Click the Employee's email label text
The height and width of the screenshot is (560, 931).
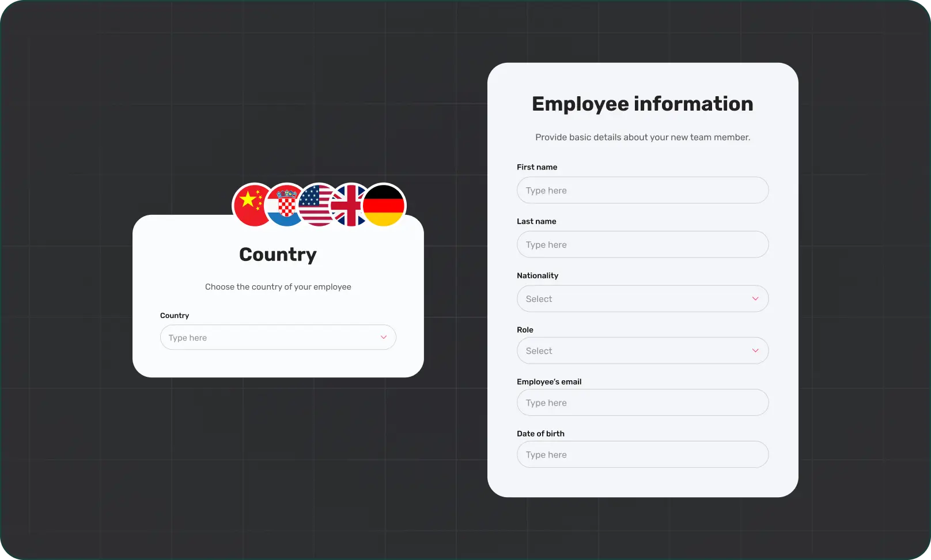tap(548, 382)
